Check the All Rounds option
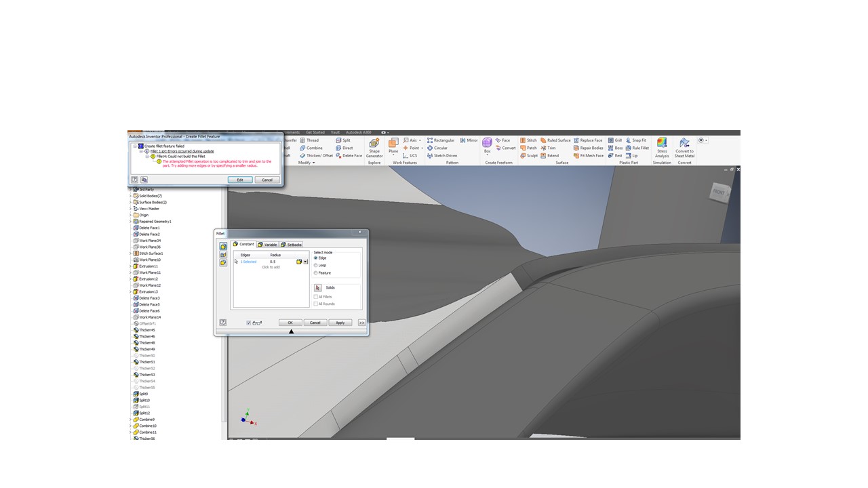This screenshot has width=868, height=488. [x=315, y=304]
